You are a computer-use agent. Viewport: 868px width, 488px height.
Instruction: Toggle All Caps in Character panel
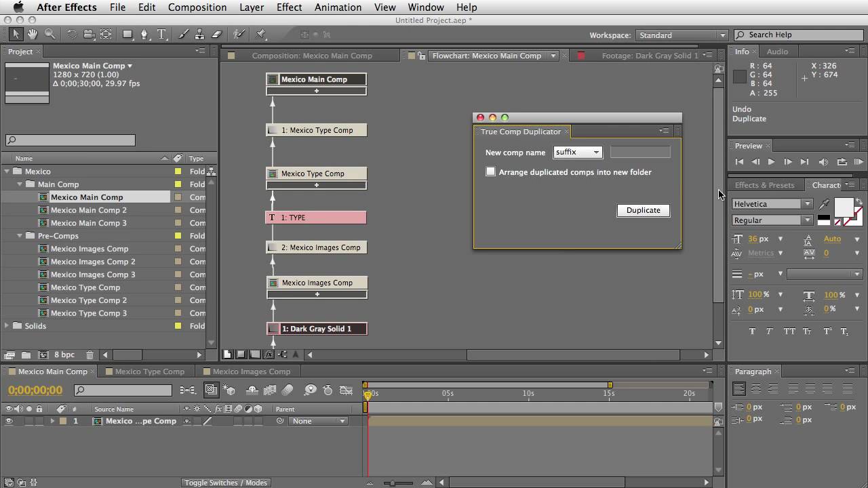(789, 331)
